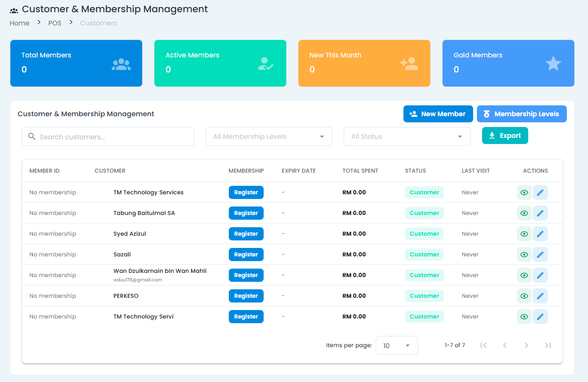Viewport: 588px width, 382px height.
Task: Click the Gold Members star icon
Action: 553,64
